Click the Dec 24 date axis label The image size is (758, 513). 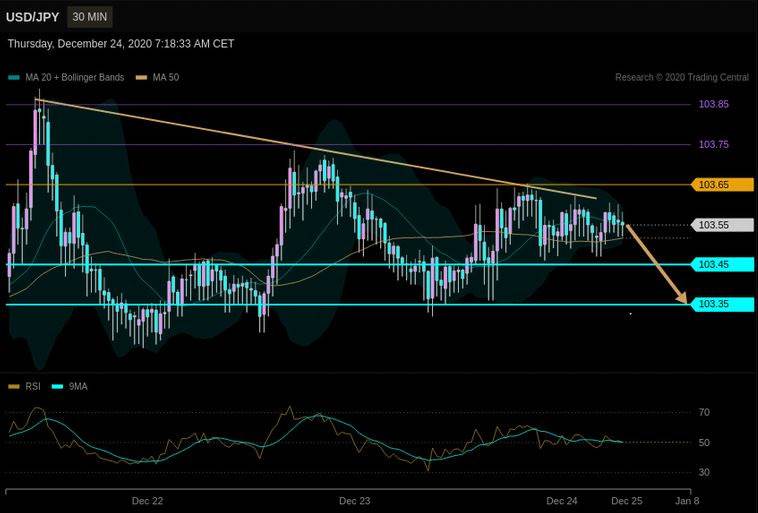coord(562,501)
